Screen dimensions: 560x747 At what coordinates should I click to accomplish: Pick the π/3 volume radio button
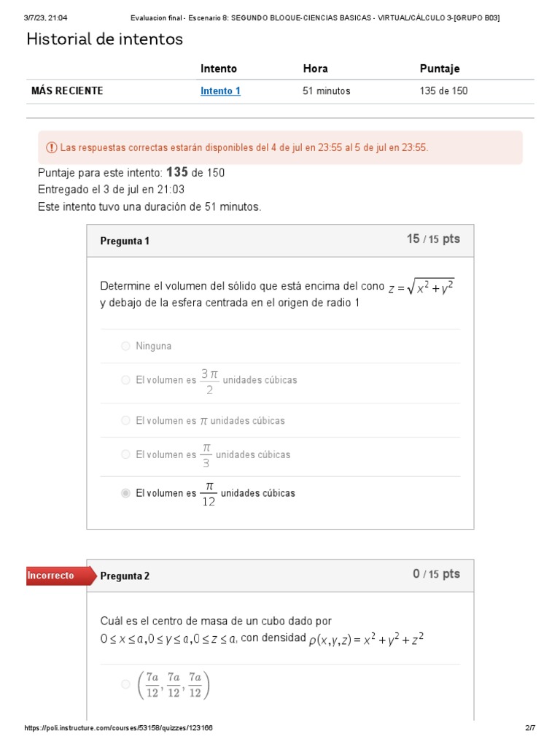125,454
